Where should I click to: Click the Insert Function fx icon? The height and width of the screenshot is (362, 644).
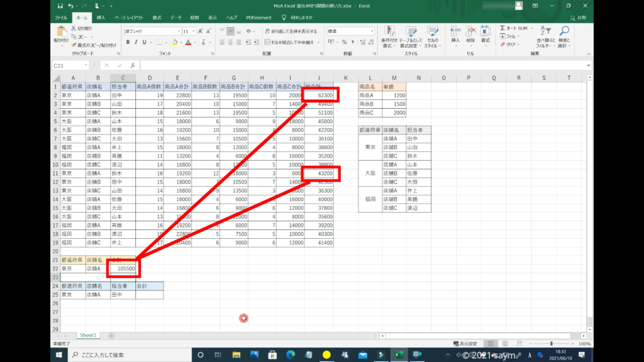click(133, 65)
